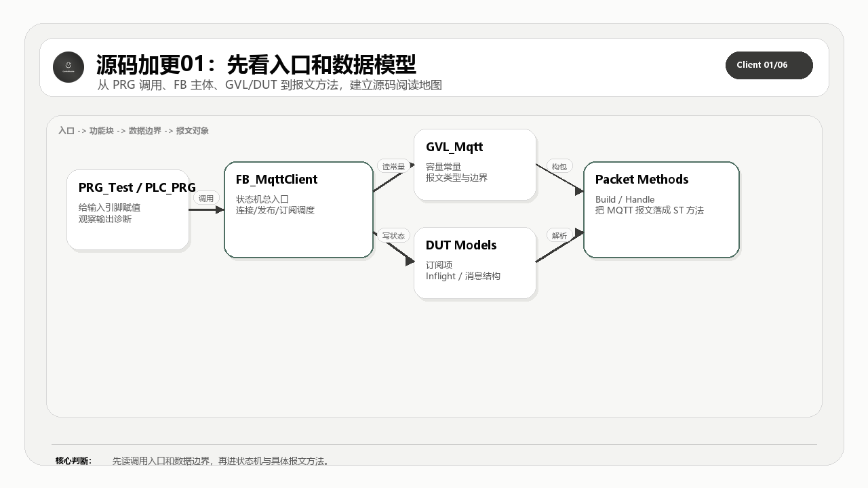Click the slide title 源码加更01

coord(256,64)
